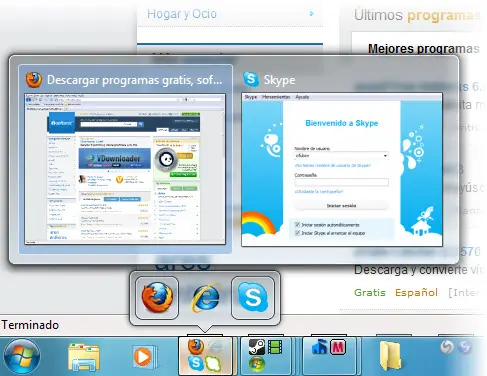
Task: Toggle 'Iniciar sesión automáticamente' checkbox
Action: point(297,225)
